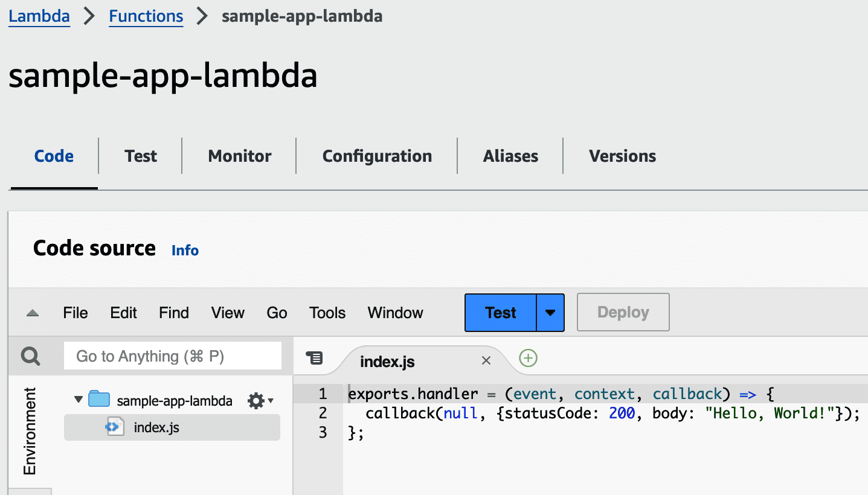Open the Window menu

point(396,313)
